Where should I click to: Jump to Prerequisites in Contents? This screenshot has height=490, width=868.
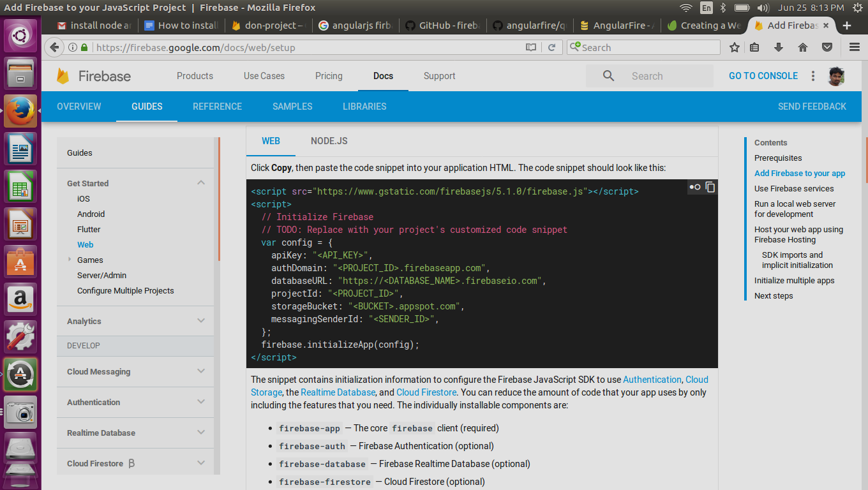778,158
